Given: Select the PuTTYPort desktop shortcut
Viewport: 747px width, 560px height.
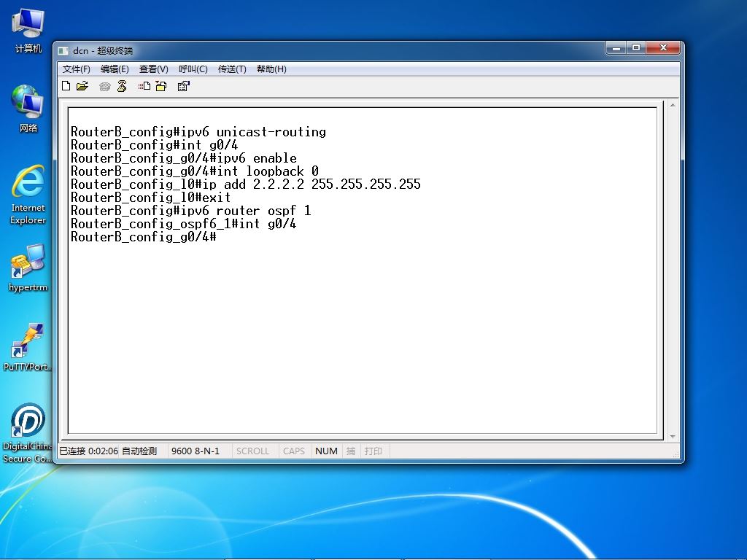Looking at the screenshot, I should (27, 346).
